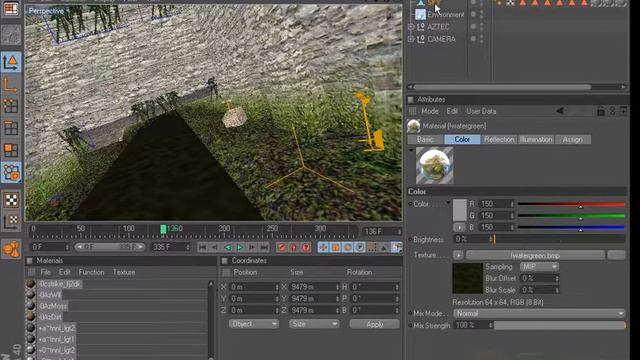This screenshot has height=360, width=640.
Task: Open new Attributes manager icon
Action: [x=623, y=111]
